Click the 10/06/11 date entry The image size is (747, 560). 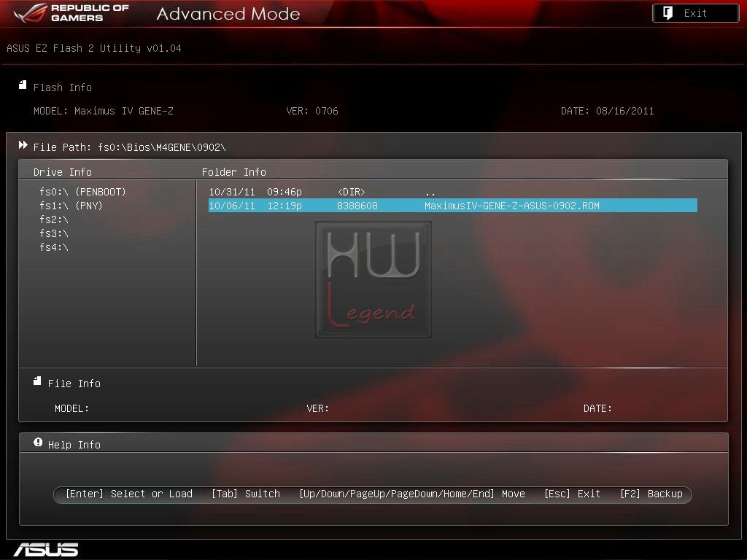click(232, 206)
